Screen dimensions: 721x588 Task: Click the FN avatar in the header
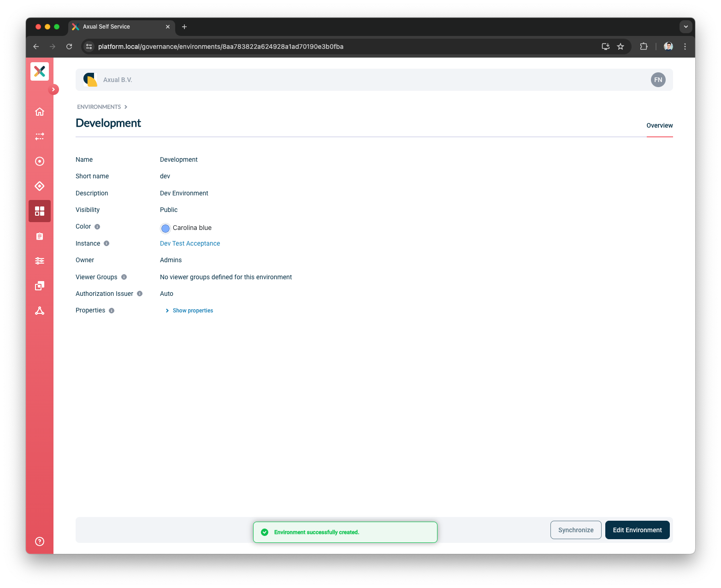[x=658, y=79]
